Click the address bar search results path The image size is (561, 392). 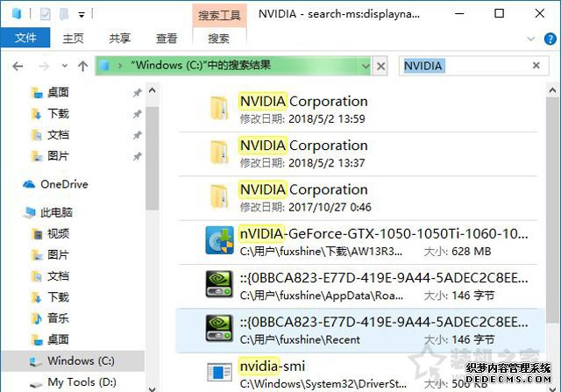[201, 65]
